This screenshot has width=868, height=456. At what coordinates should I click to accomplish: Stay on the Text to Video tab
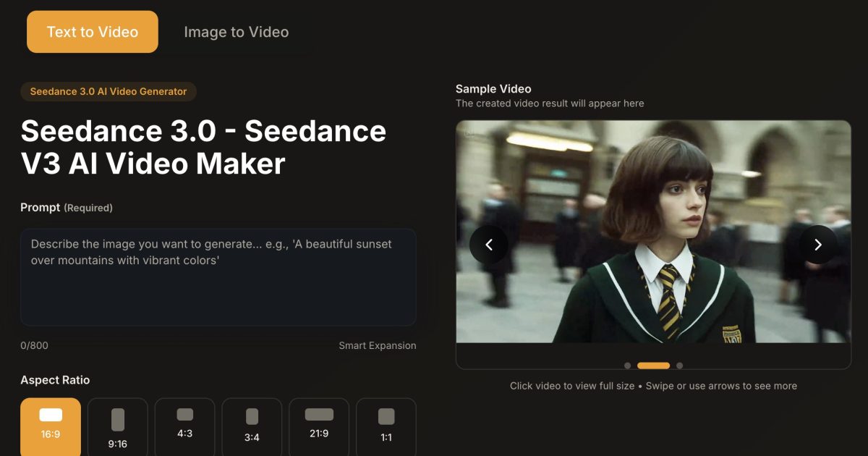pos(92,32)
